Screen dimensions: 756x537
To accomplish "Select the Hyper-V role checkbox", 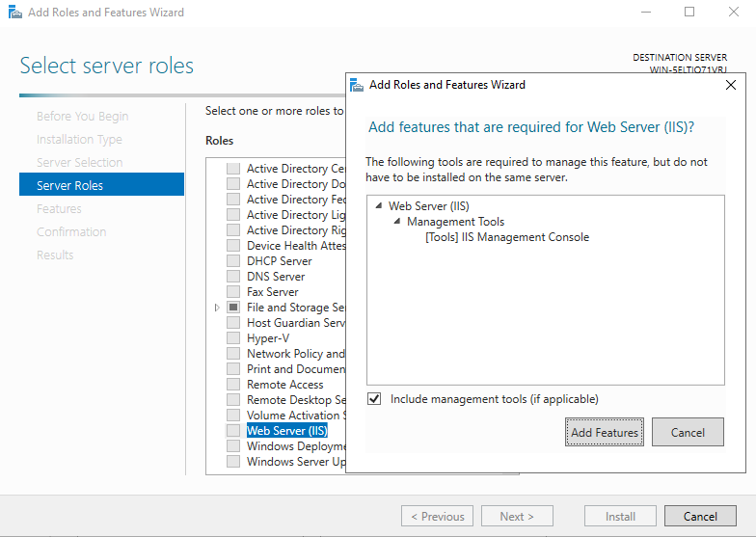I will coord(233,338).
